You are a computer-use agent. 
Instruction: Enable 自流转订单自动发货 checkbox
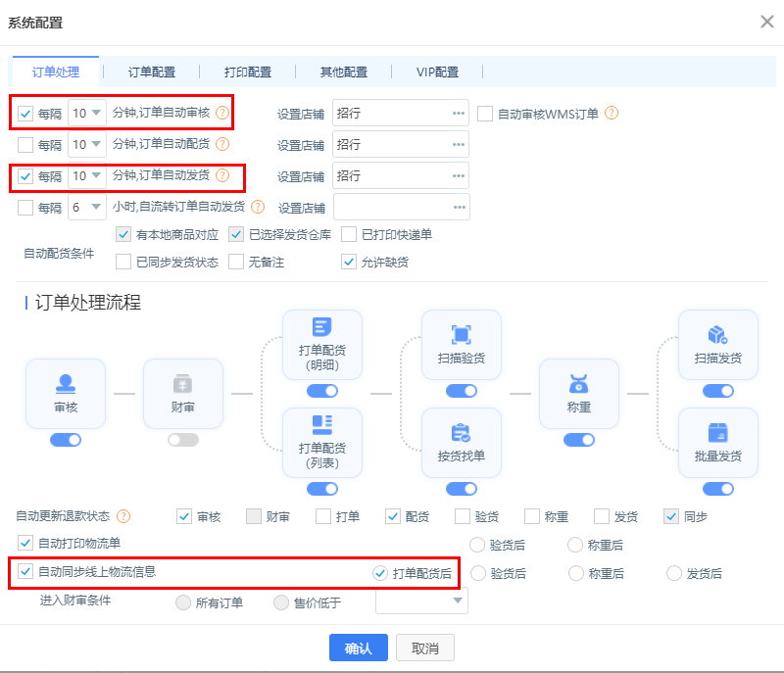click(25, 208)
